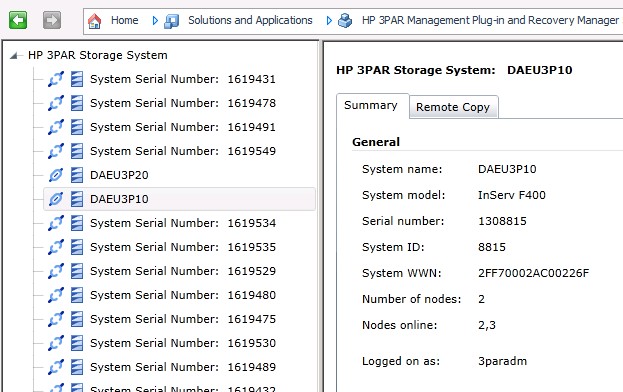Collapse the HP 3PAR Storage System tree
Viewport: 623px width, 392px height.
pyautogui.click(x=14, y=55)
